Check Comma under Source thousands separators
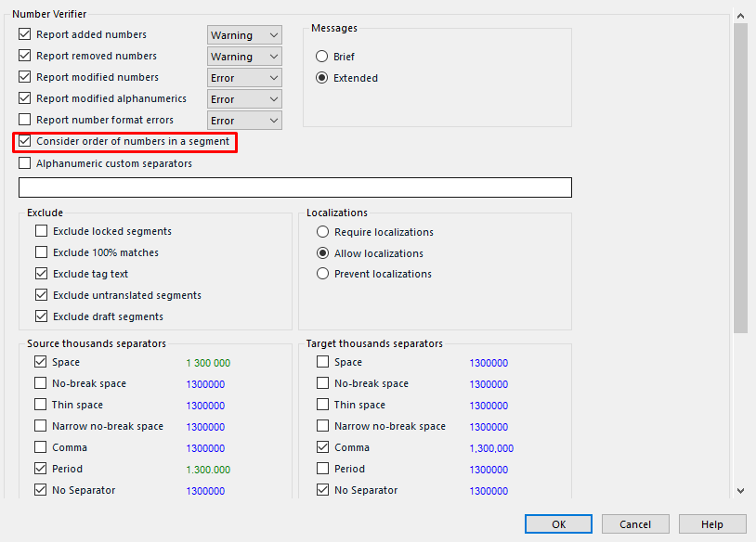756x542 pixels. coord(41,447)
